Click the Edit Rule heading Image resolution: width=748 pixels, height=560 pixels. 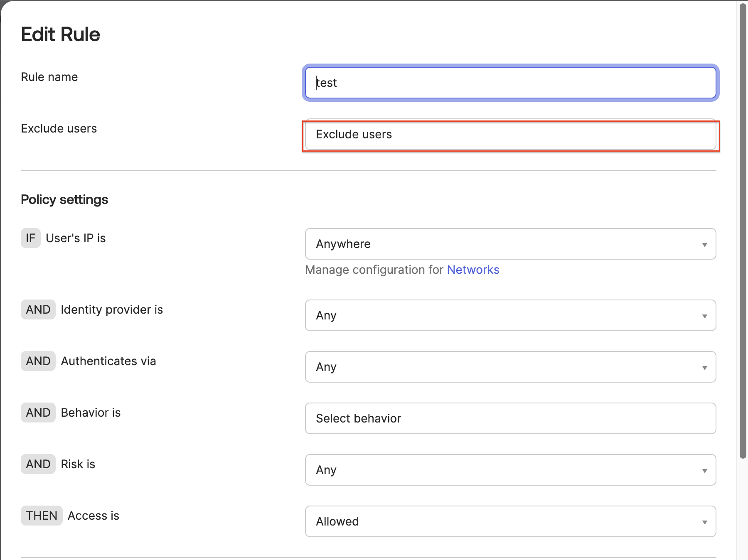tap(61, 34)
